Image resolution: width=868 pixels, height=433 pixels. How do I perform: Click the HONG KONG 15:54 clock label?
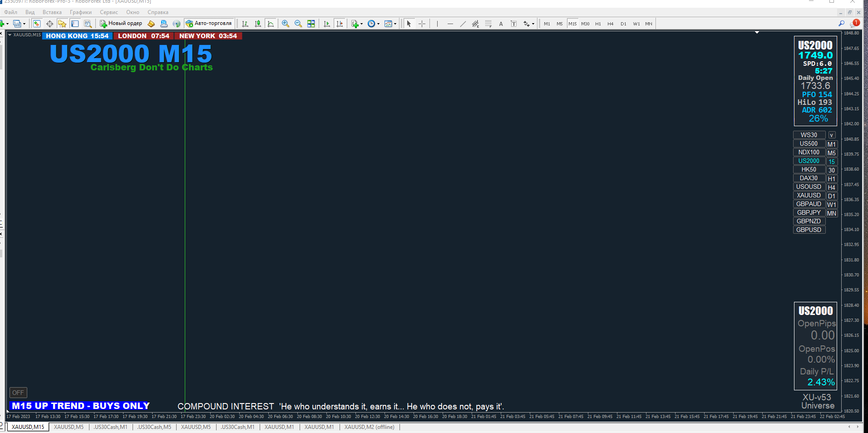(x=77, y=36)
